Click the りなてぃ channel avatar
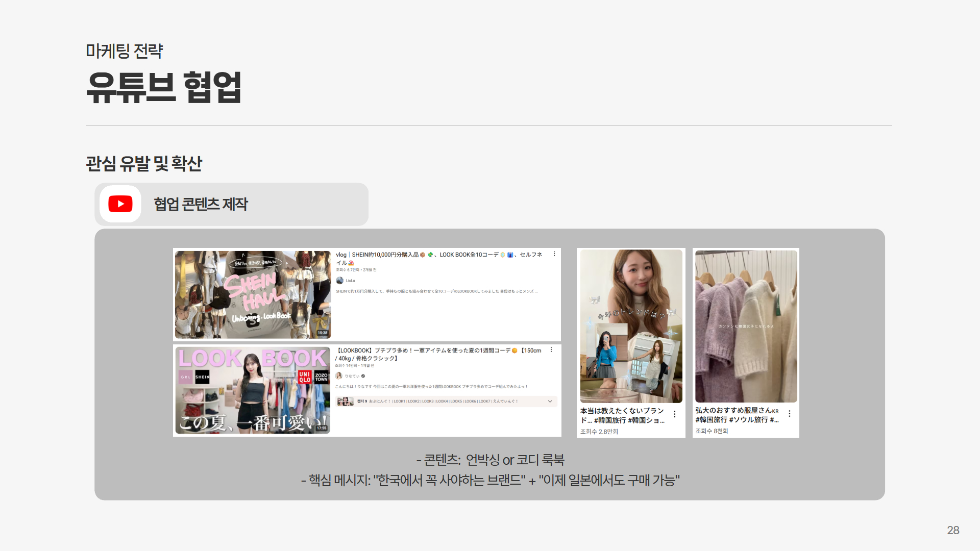 click(x=339, y=376)
